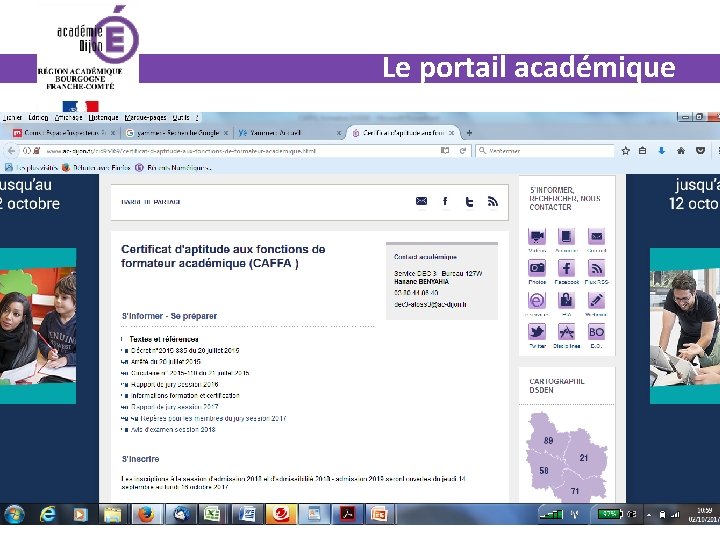The height and width of the screenshot is (540, 720).
Task: Click the envelope icon in the sidebar grid
Action: 596,237
